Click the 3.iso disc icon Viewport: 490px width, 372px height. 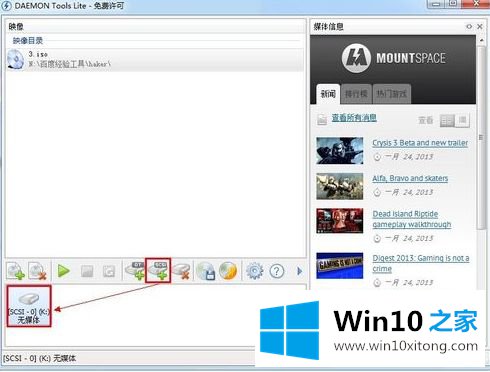point(16,59)
